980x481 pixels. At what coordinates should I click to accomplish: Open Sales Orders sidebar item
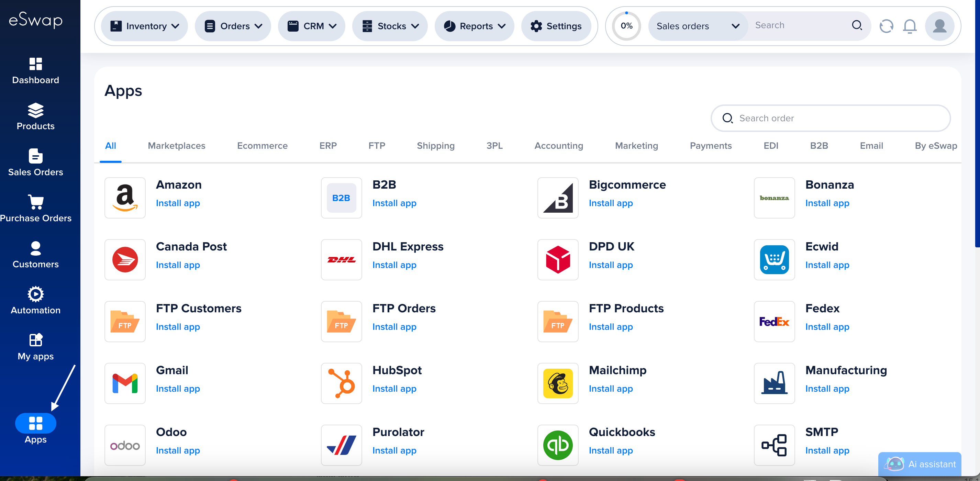pyautogui.click(x=35, y=163)
